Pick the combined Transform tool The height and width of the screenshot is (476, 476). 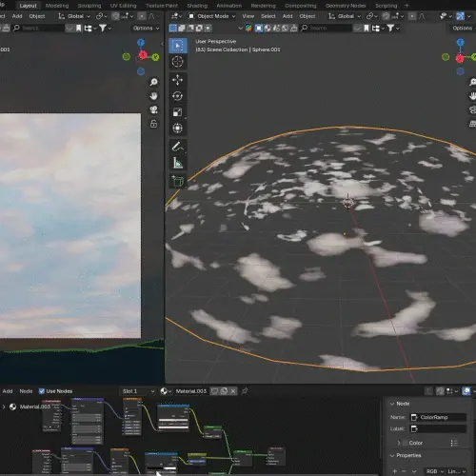[177, 129]
